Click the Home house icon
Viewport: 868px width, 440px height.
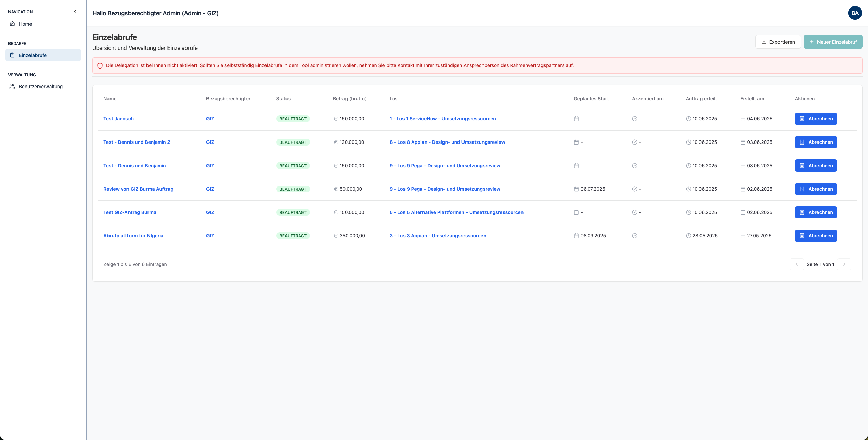(12, 24)
